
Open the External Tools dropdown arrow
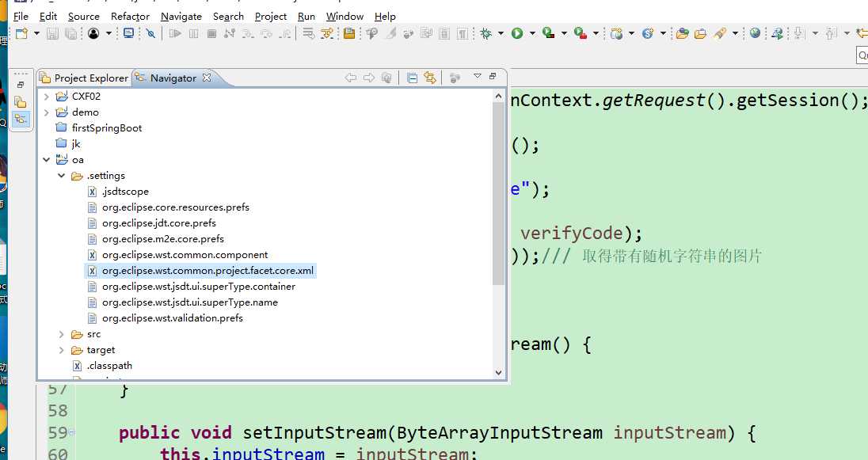click(x=596, y=34)
